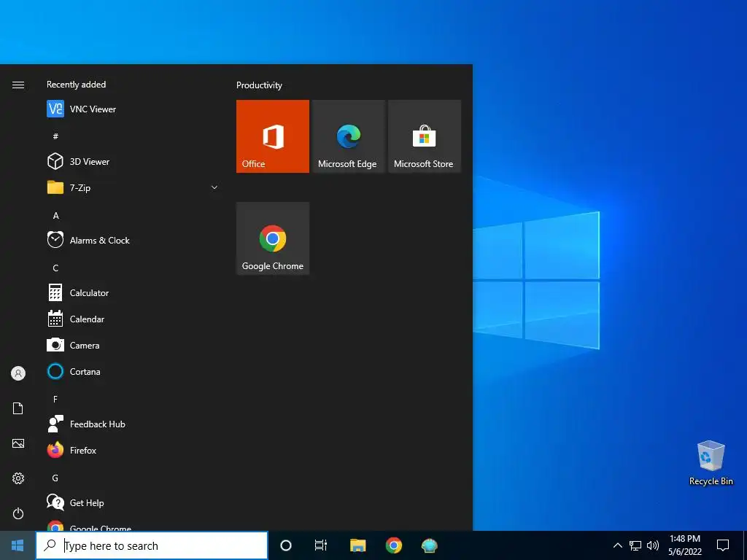The height and width of the screenshot is (560, 747).
Task: Open the Microsoft Edge tile
Action: click(348, 136)
